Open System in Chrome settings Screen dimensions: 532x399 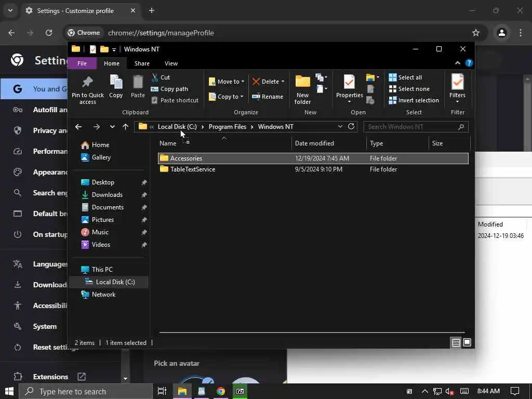point(45,326)
